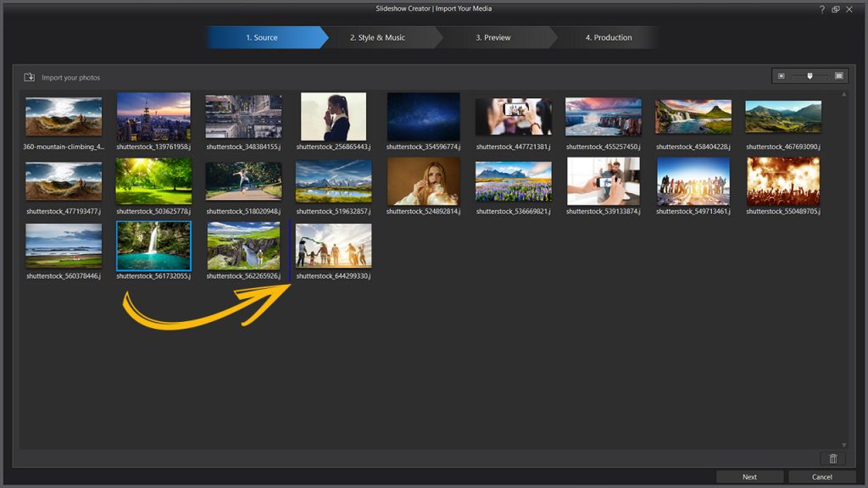The width and height of the screenshot is (868, 488).
Task: Click the trash can delete icon
Action: click(833, 458)
